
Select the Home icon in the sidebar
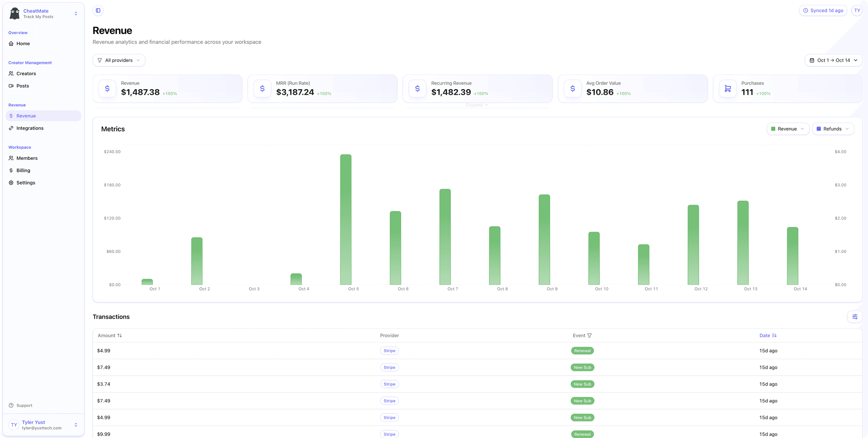[x=11, y=43]
